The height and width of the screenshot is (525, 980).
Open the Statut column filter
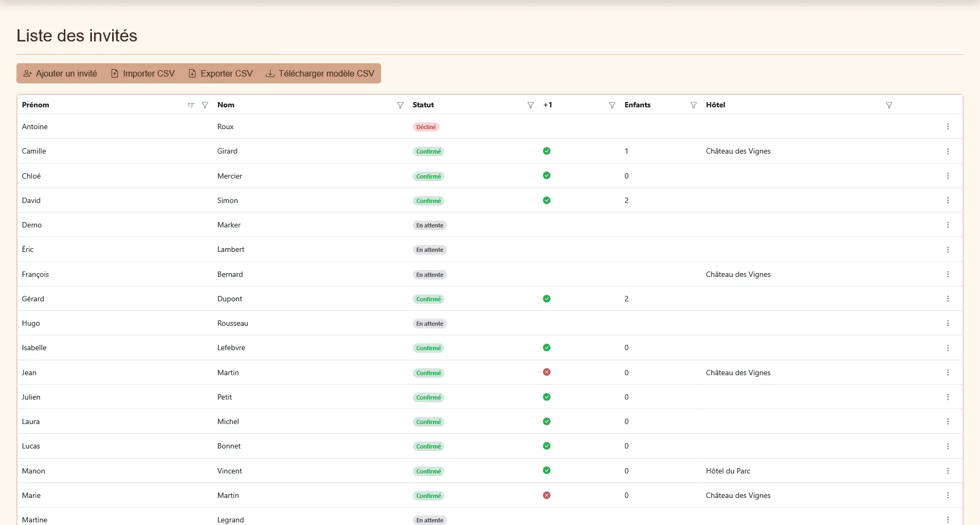(530, 105)
